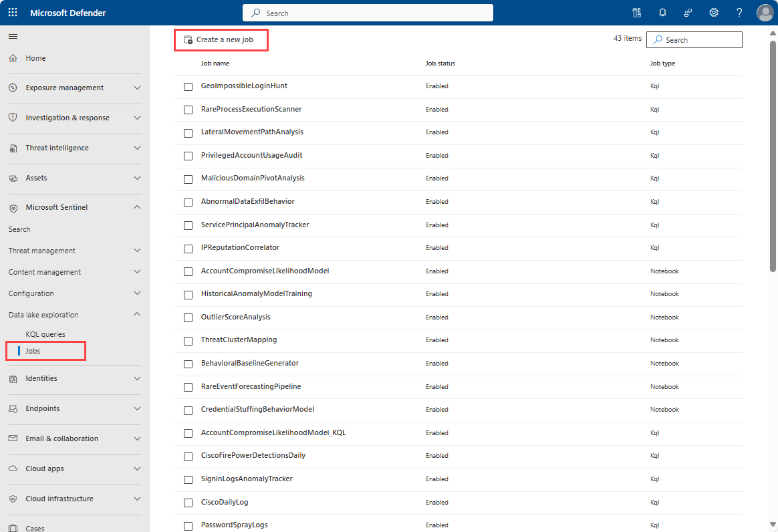Collapse the Microsoft Sentinel chevron

point(138,207)
